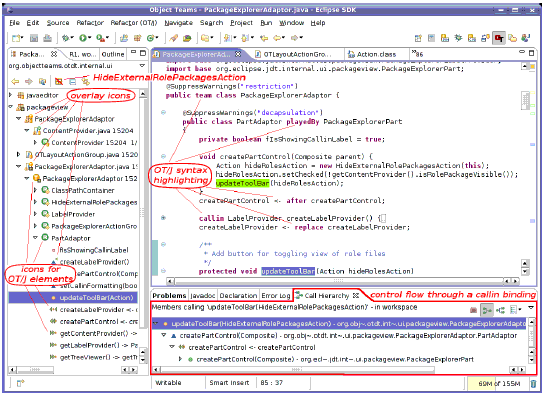The width and height of the screenshot is (545, 396).
Task: Click the Package Explorer back arrow
Action: coord(15,81)
